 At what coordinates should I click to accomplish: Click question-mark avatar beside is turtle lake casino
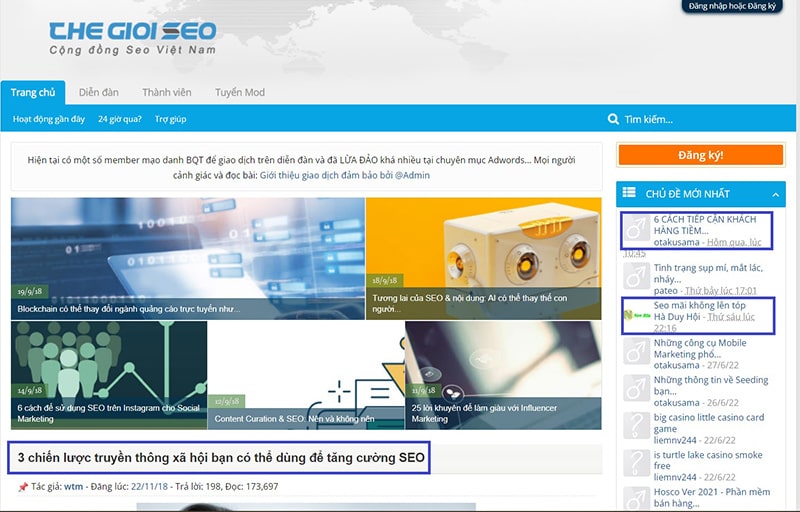[x=636, y=463]
